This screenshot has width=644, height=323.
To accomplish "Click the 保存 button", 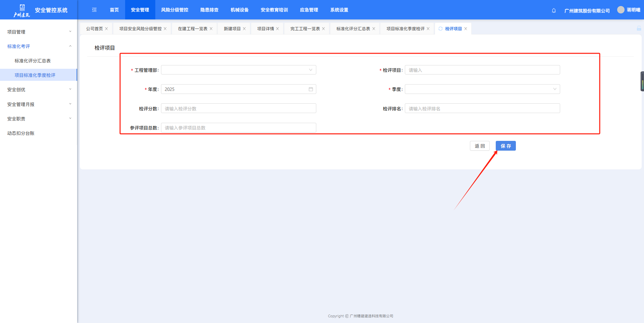I will click(x=505, y=146).
